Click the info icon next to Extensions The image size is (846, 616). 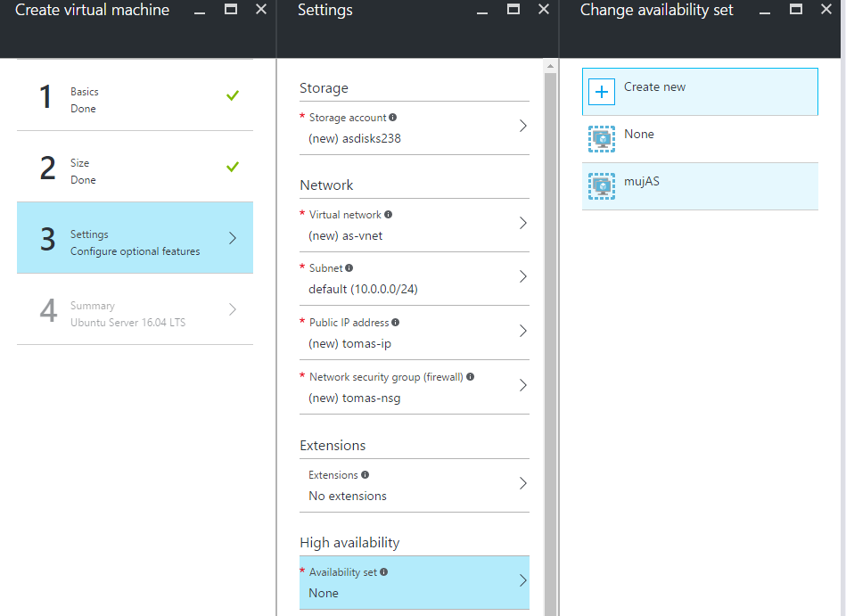[x=366, y=474]
